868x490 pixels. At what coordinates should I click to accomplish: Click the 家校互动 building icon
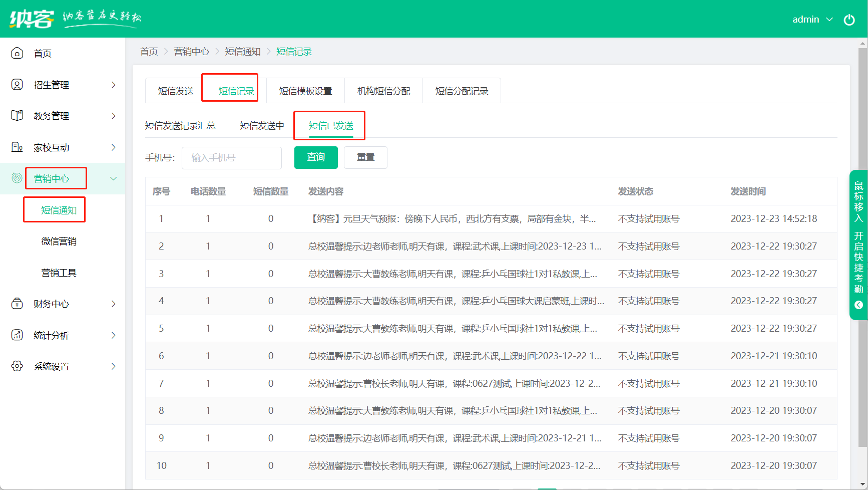point(17,147)
